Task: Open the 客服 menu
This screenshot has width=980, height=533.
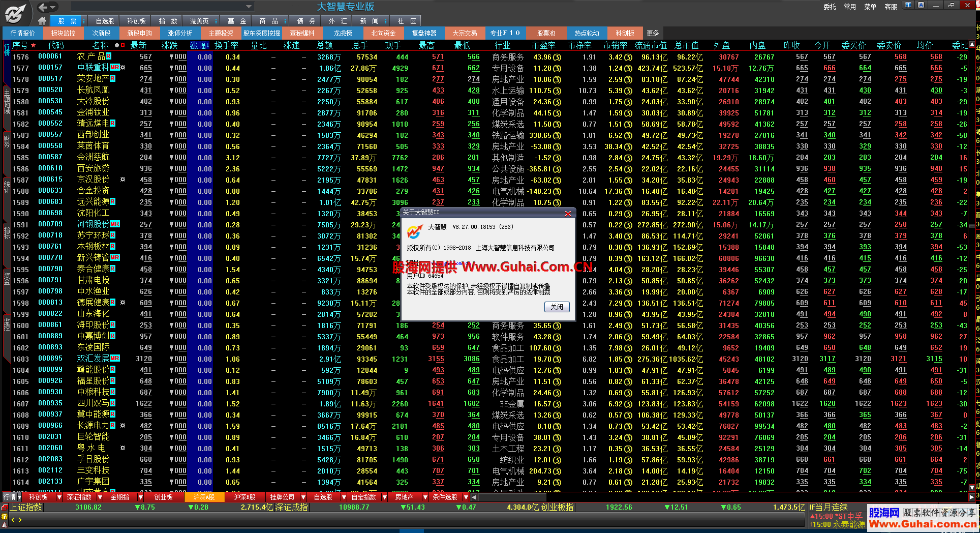Action: (x=891, y=7)
